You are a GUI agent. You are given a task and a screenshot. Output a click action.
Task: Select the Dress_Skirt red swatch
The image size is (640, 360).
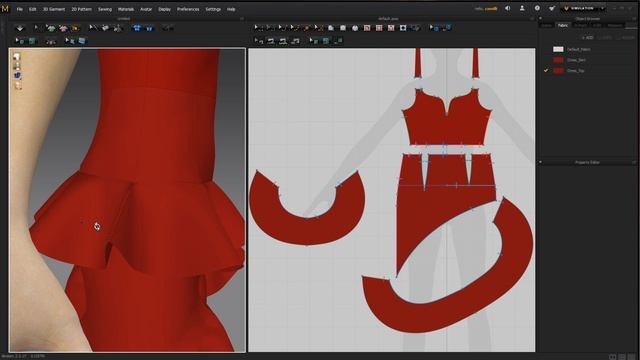tap(558, 60)
